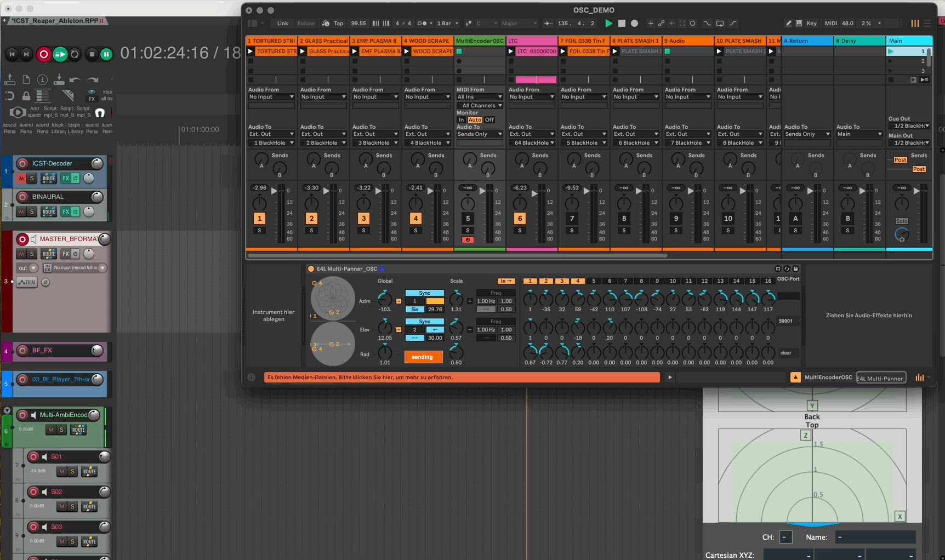Open the MIDI From All Ins dropdown
The image size is (945, 560).
479,96
